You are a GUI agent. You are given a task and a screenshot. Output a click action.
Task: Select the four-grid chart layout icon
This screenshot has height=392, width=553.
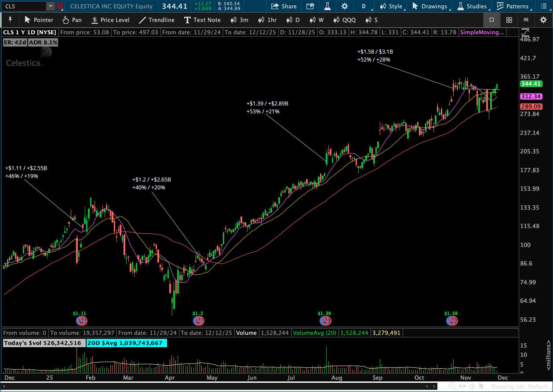click(x=509, y=20)
